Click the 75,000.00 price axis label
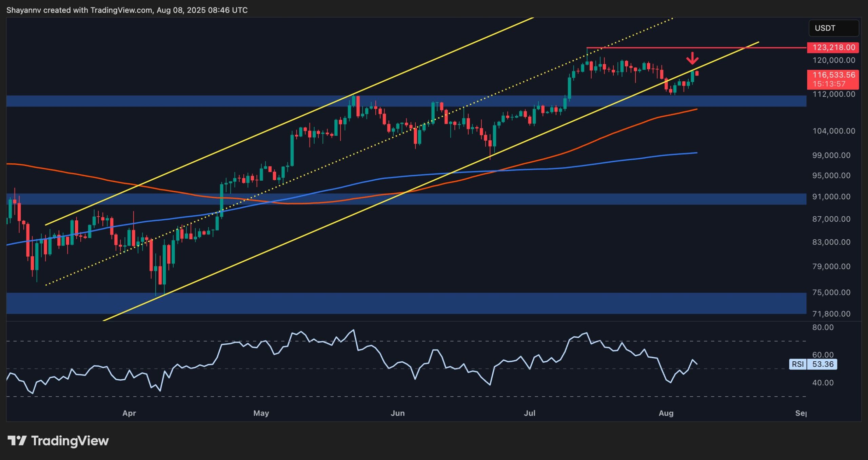 point(831,292)
